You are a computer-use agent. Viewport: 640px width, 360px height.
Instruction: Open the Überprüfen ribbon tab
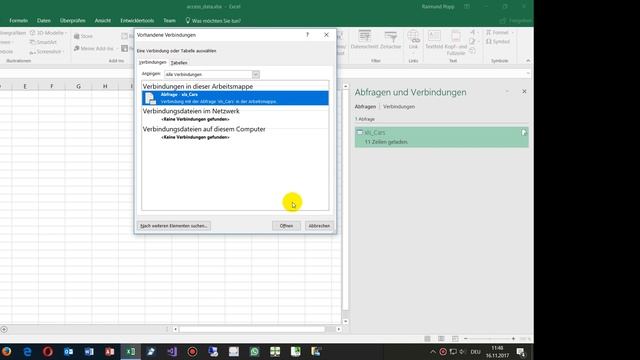[x=73, y=20]
